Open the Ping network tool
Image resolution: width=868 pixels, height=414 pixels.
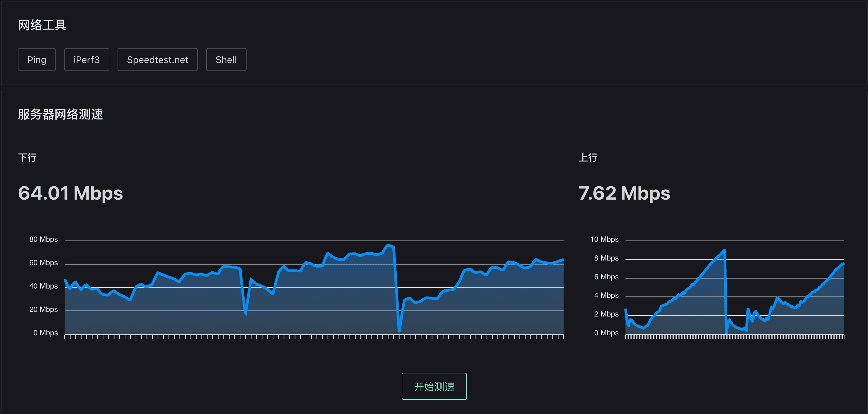[37, 60]
